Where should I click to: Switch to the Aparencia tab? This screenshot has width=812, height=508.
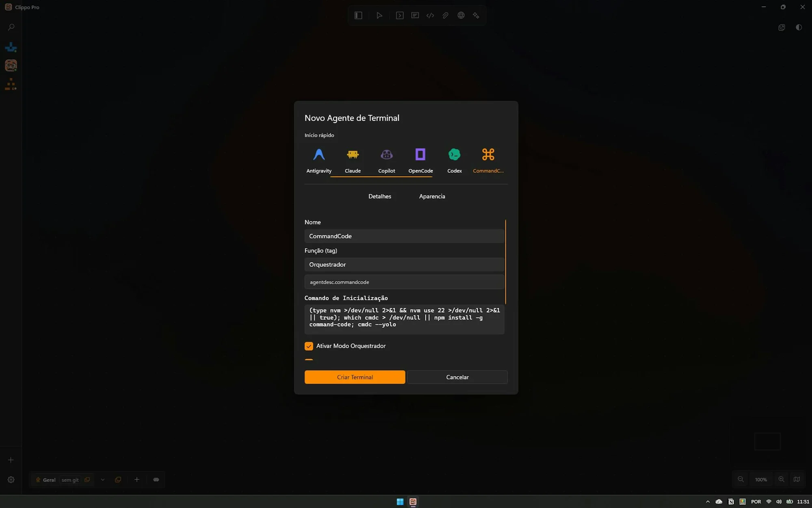(x=432, y=196)
